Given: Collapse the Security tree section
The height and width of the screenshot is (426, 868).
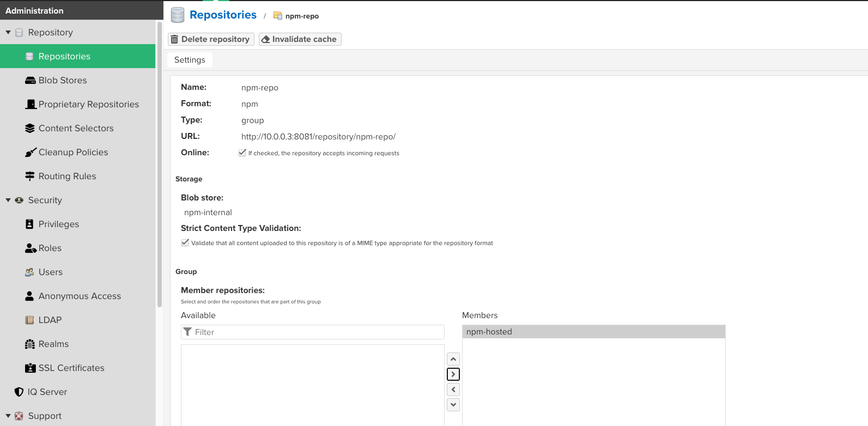Looking at the screenshot, I should pos(8,200).
